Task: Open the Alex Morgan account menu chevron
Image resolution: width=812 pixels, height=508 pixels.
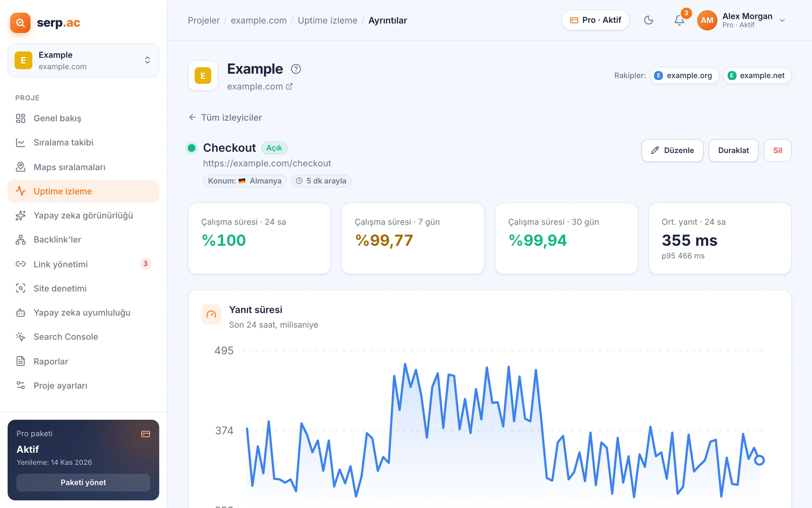Action: tap(782, 20)
